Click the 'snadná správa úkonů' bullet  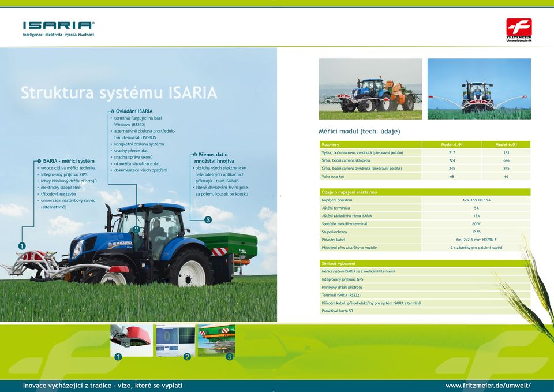coord(133,157)
